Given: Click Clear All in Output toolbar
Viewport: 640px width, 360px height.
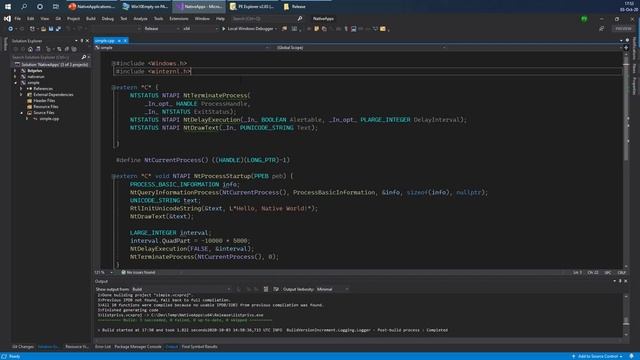Looking at the screenshot, I should (x=266, y=289).
